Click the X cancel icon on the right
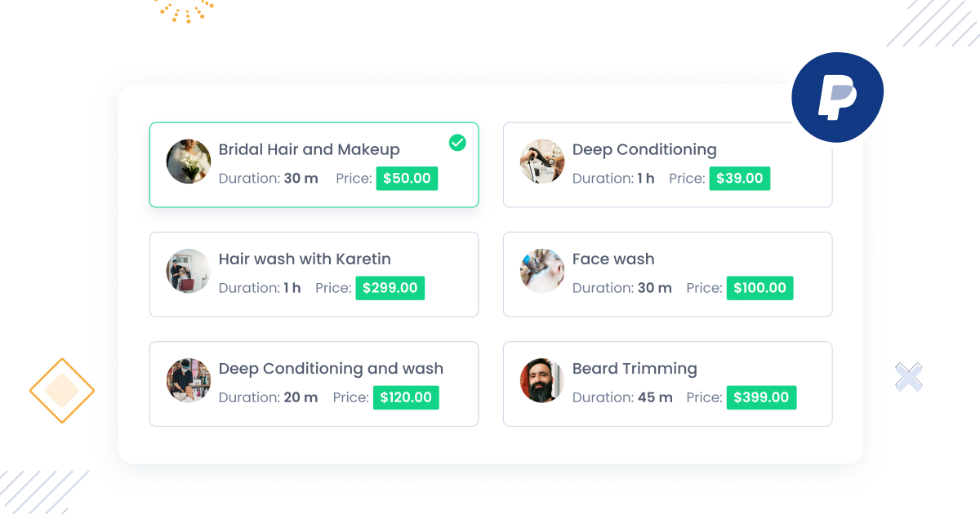 908,377
